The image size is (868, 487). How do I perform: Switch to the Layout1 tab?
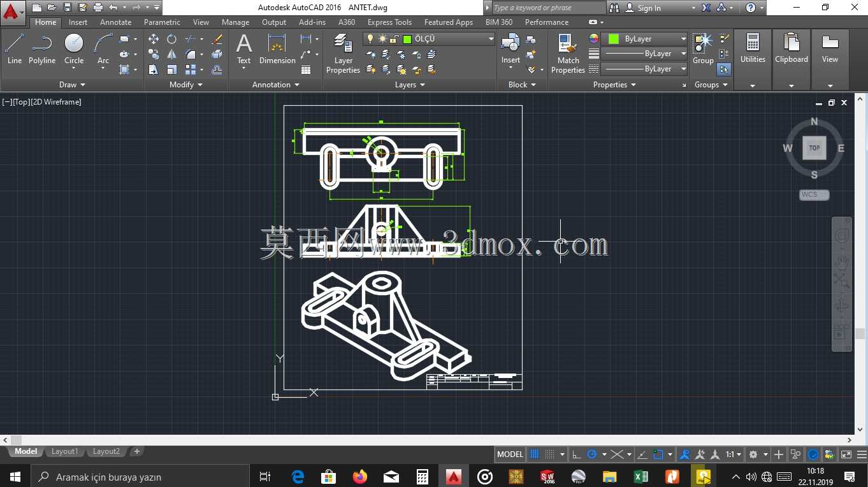(64, 451)
